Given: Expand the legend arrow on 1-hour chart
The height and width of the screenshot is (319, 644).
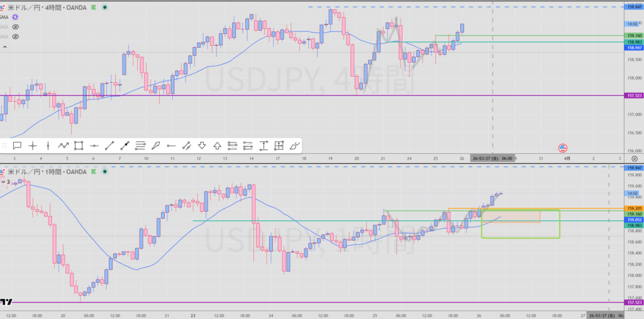Looking at the screenshot, I should pyautogui.click(x=3, y=181).
